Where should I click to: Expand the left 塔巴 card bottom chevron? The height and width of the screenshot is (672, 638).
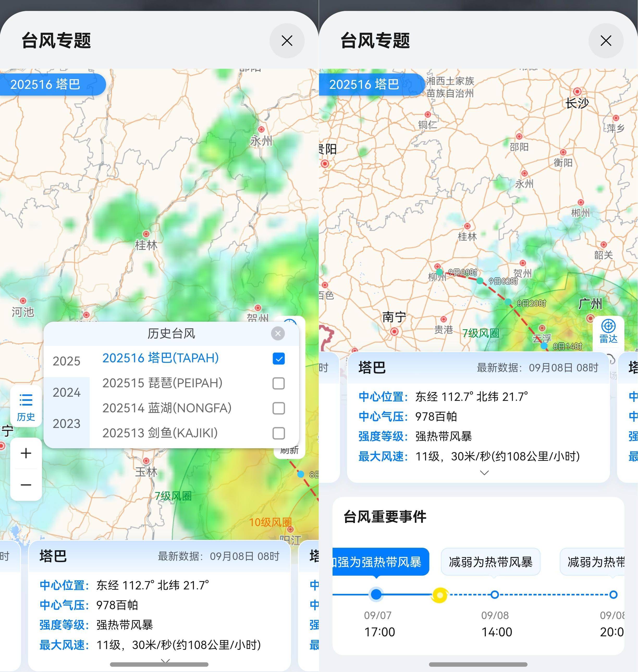coord(165,661)
